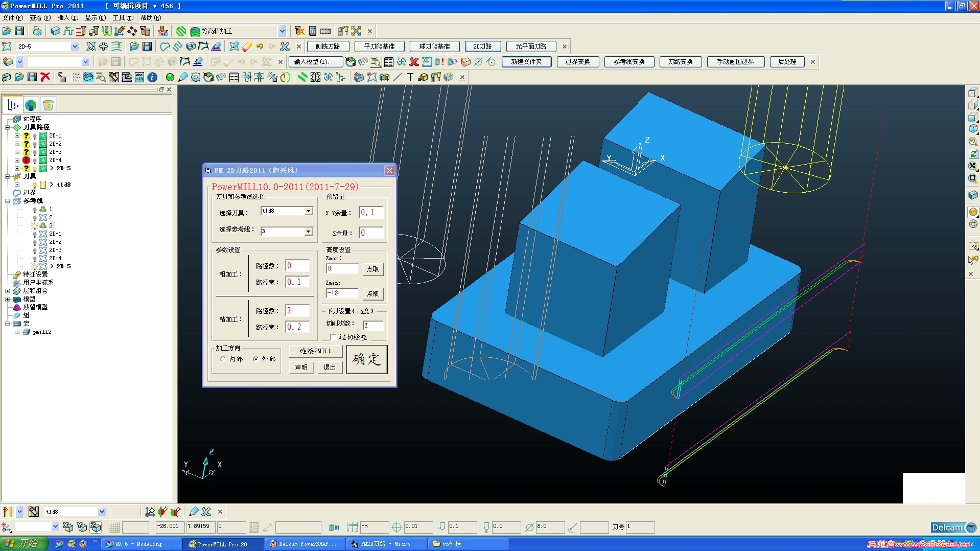This screenshot has height=551, width=980.
Task: Click the 切削次数 input field
Action: (x=373, y=326)
